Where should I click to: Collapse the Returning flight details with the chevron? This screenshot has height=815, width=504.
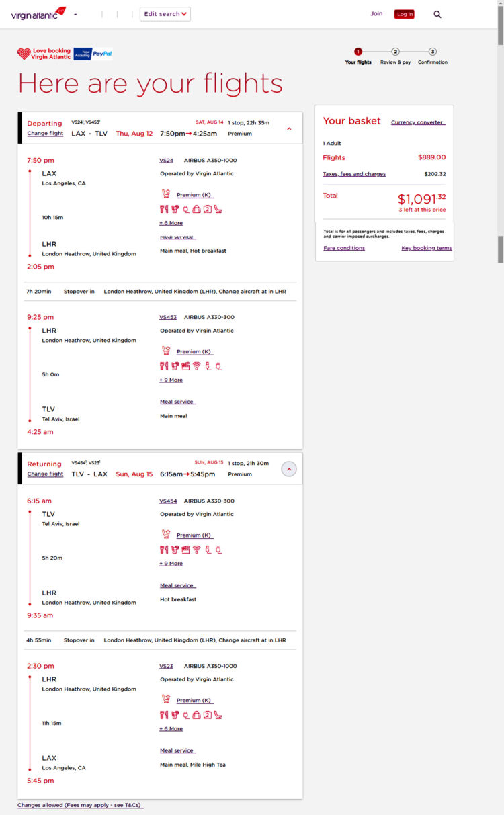pyautogui.click(x=289, y=469)
